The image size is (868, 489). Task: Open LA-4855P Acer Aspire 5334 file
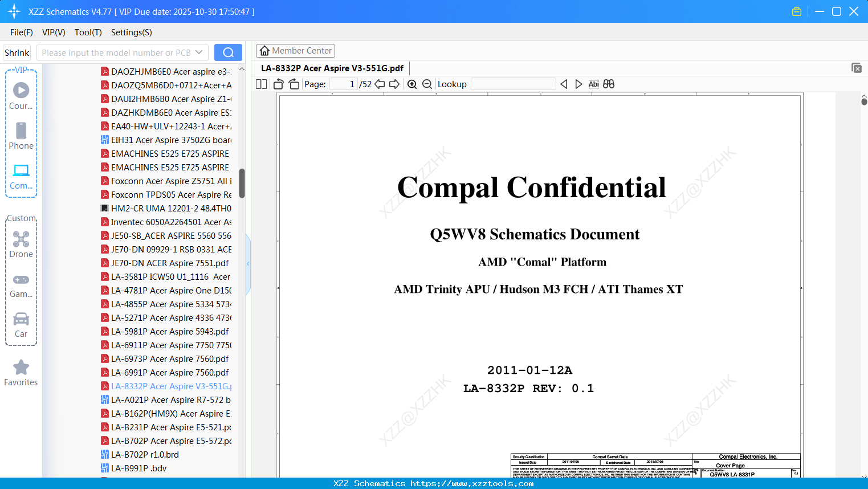coord(166,304)
